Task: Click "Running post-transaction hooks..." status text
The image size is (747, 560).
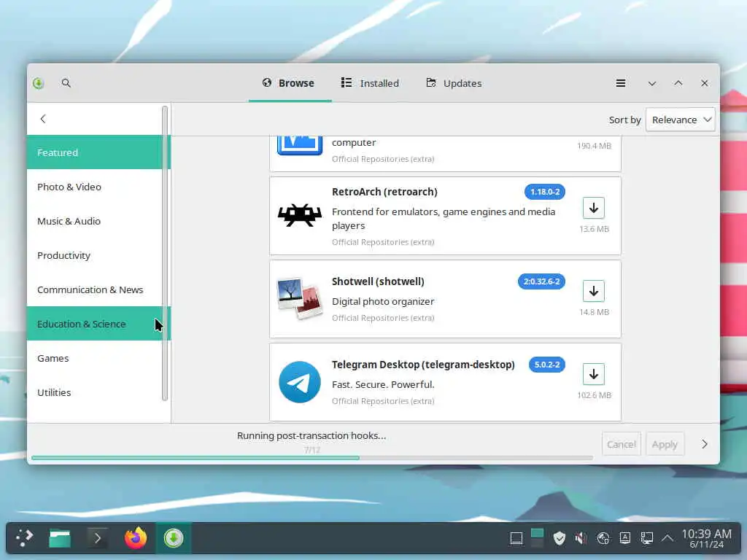Action: (311, 436)
